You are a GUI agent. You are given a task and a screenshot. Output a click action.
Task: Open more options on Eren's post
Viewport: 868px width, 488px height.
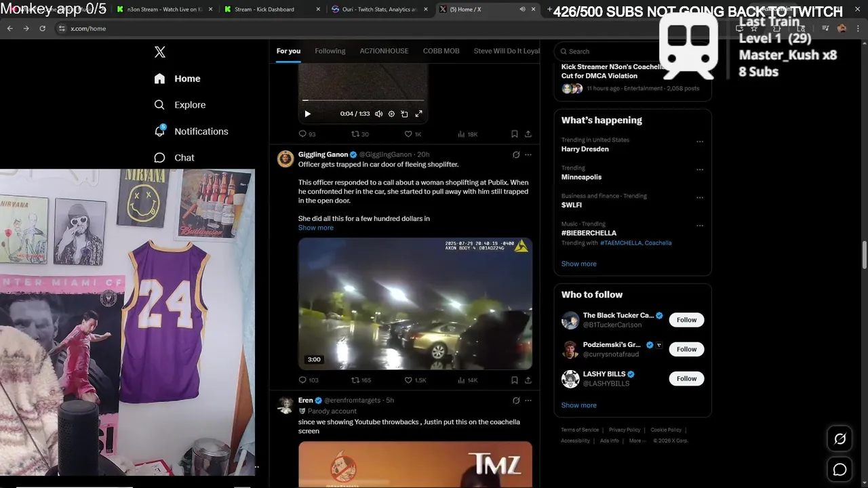coord(528,401)
